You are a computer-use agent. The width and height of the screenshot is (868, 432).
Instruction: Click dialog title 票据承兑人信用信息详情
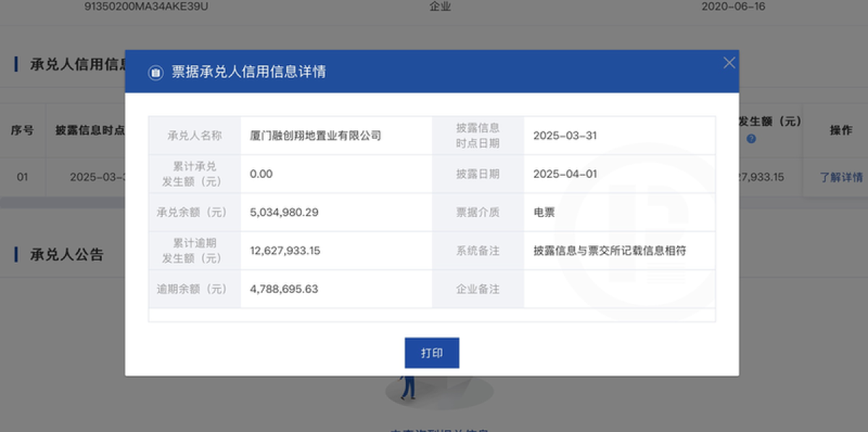click(x=248, y=72)
